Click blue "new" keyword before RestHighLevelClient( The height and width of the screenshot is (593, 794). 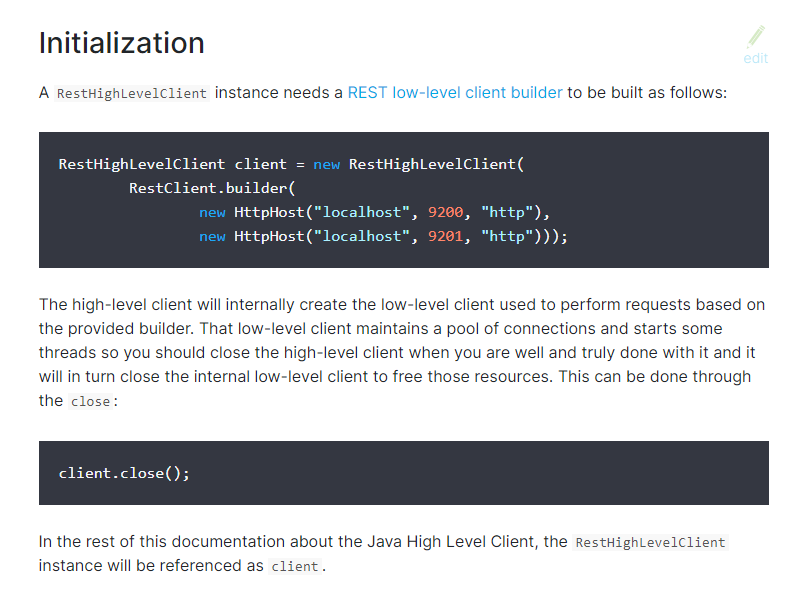click(x=327, y=165)
